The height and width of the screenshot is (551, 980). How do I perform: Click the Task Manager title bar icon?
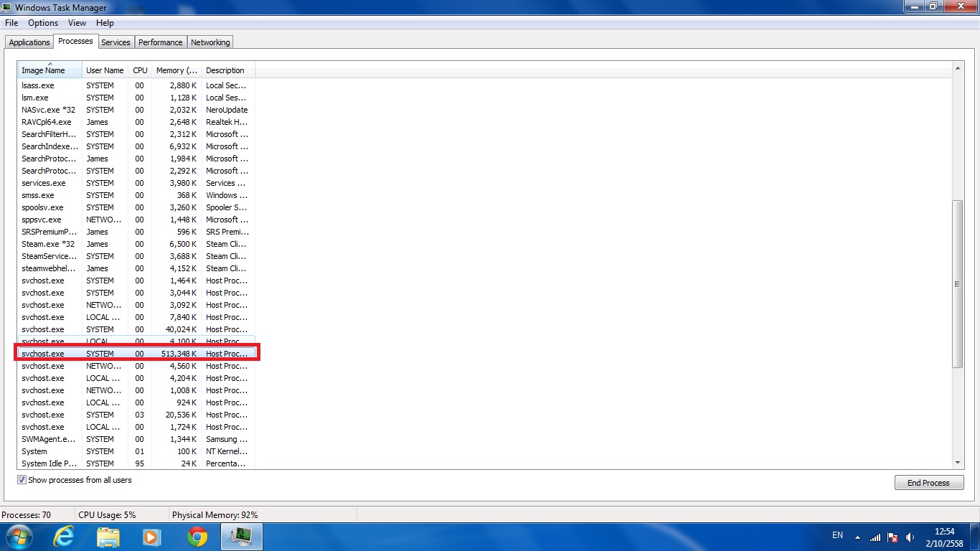[7, 7]
